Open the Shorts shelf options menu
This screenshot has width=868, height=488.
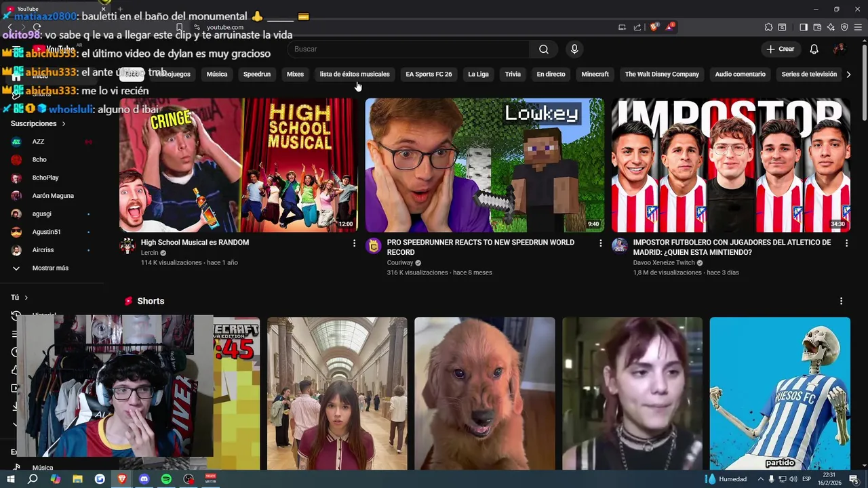841,301
